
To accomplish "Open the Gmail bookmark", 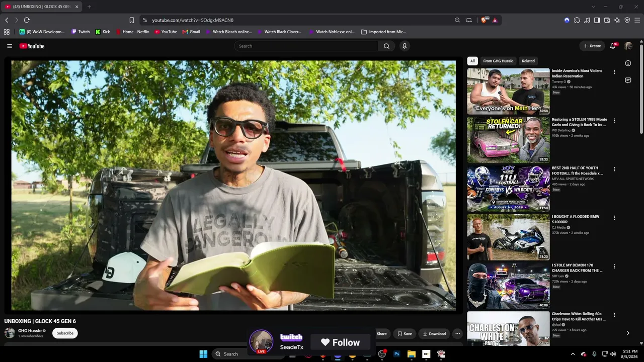I will (191, 32).
